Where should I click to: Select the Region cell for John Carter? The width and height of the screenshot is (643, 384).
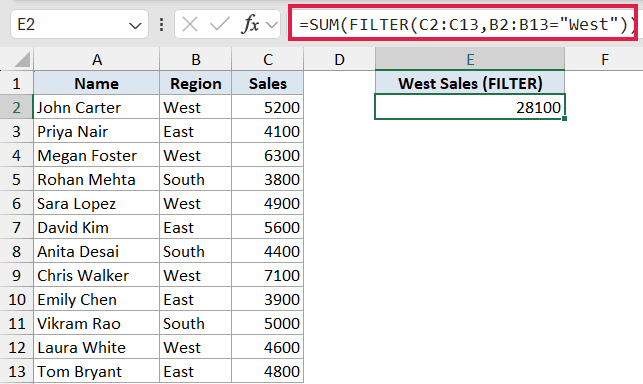196,107
